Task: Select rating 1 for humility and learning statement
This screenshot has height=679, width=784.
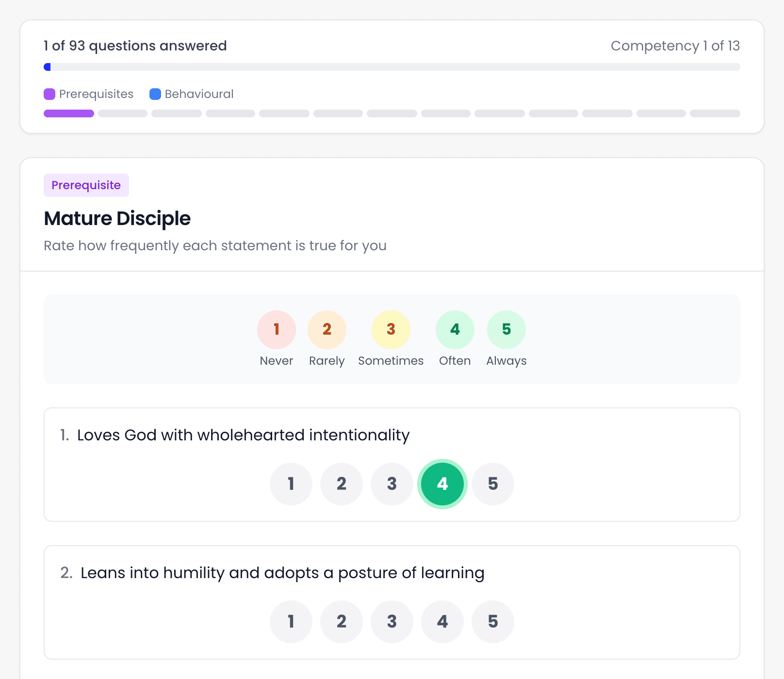Action: 291,622
